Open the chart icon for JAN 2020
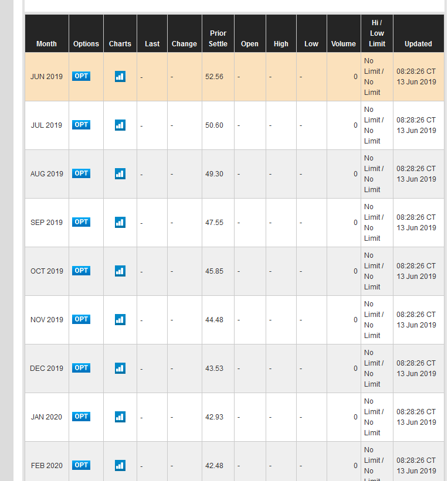Image resolution: width=448 pixels, height=481 pixels. pyautogui.click(x=120, y=417)
